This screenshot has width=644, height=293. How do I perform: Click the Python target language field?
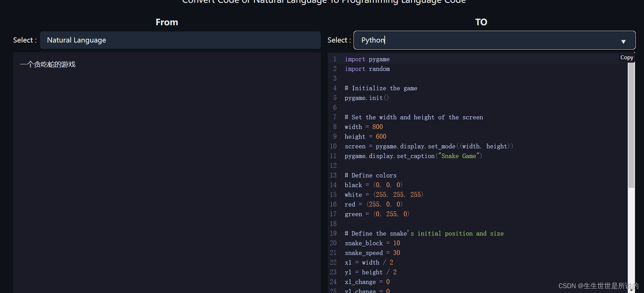tap(494, 40)
